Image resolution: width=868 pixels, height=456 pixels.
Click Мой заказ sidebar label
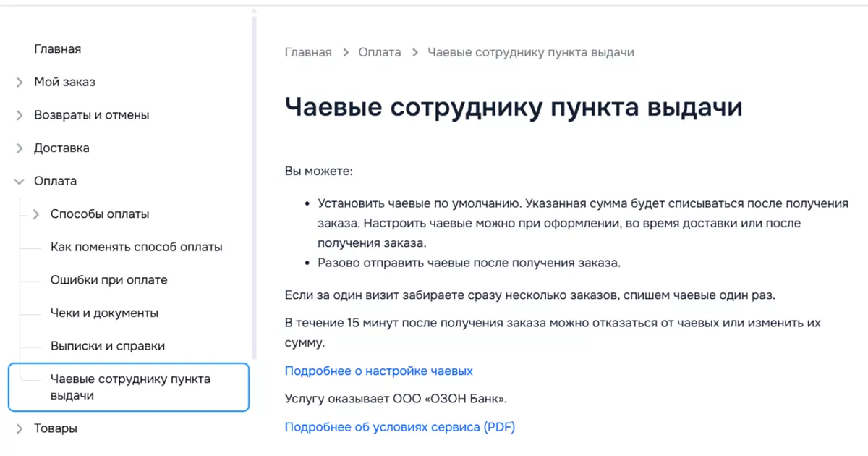[x=64, y=83]
